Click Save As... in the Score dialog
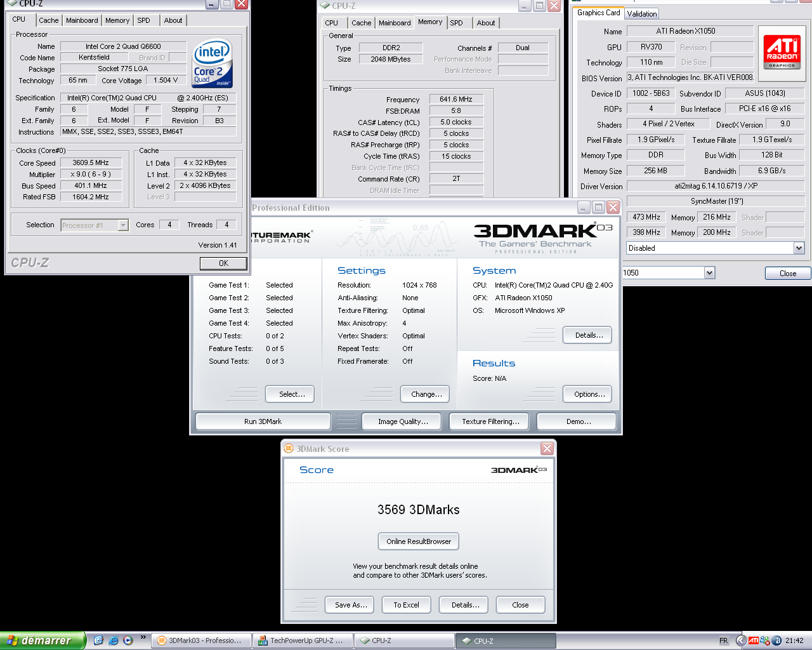Screen dimensions: 812x650 tap(351, 605)
